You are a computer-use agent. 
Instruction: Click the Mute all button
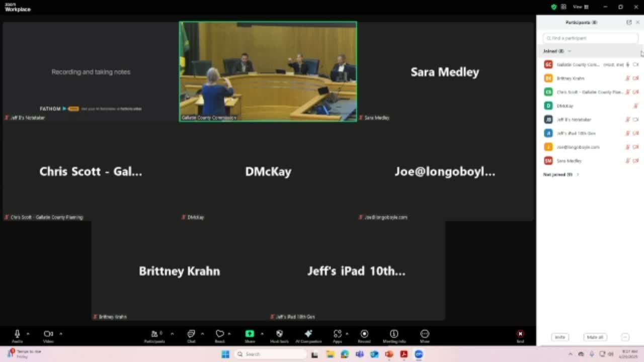point(595,337)
